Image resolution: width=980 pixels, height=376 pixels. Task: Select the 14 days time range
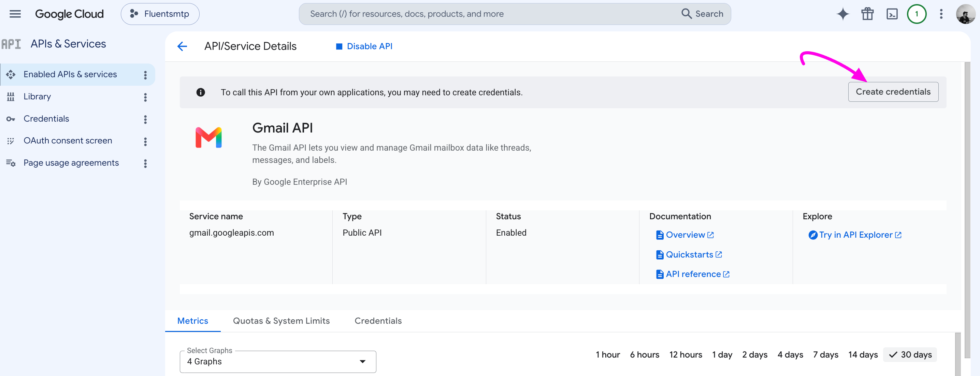[x=863, y=355]
